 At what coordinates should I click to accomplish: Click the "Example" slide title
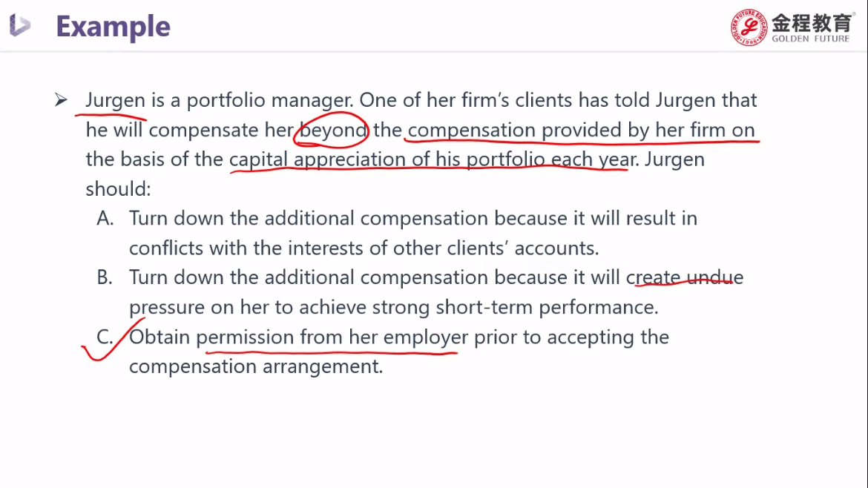[113, 27]
